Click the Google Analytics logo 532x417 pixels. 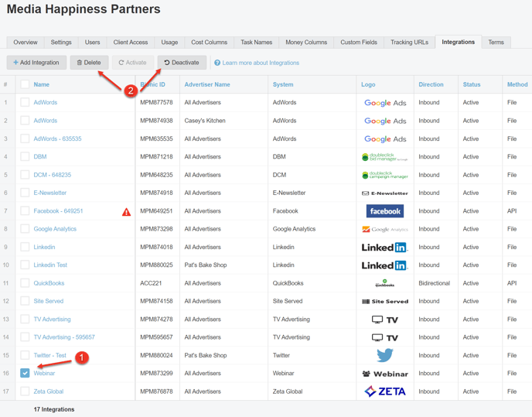coord(385,229)
